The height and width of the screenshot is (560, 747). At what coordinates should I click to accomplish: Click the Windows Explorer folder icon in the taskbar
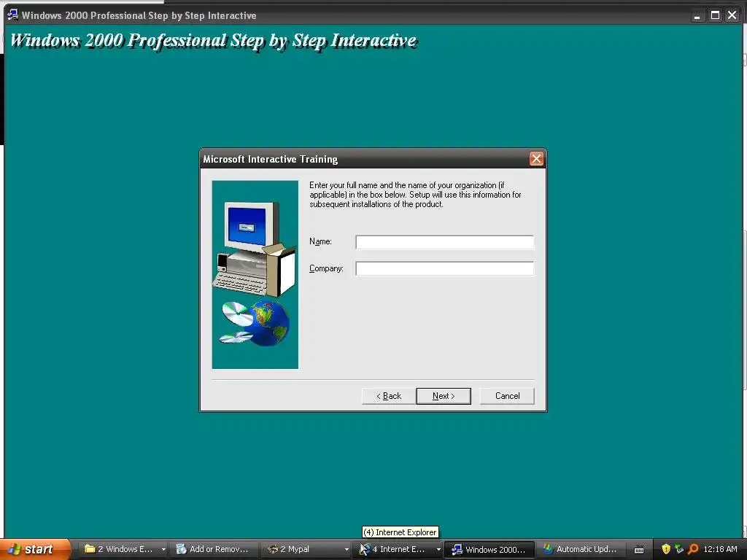click(x=90, y=548)
